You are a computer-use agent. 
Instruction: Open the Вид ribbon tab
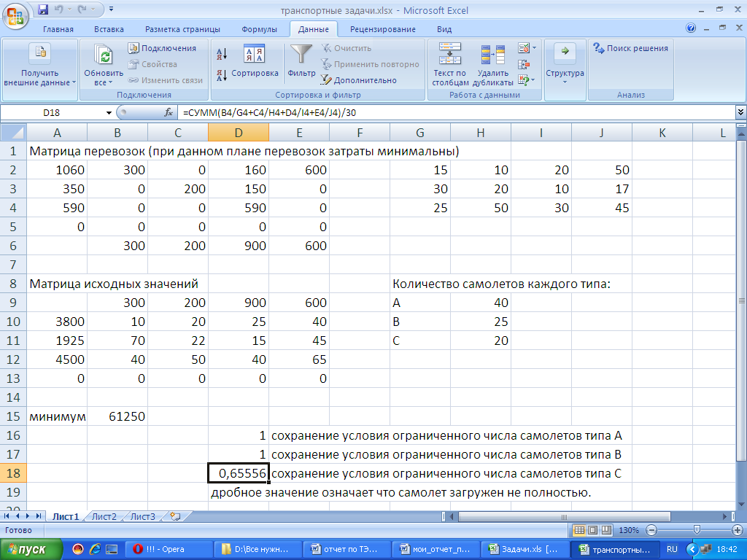[444, 29]
